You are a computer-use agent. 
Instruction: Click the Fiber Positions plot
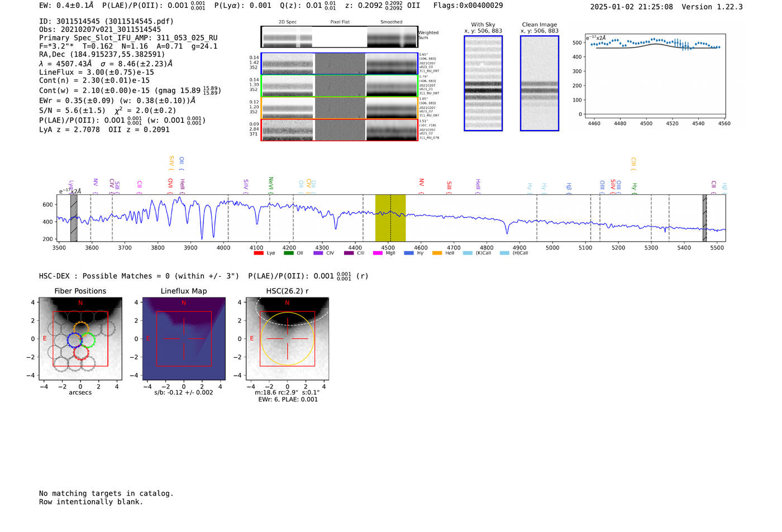80,339
